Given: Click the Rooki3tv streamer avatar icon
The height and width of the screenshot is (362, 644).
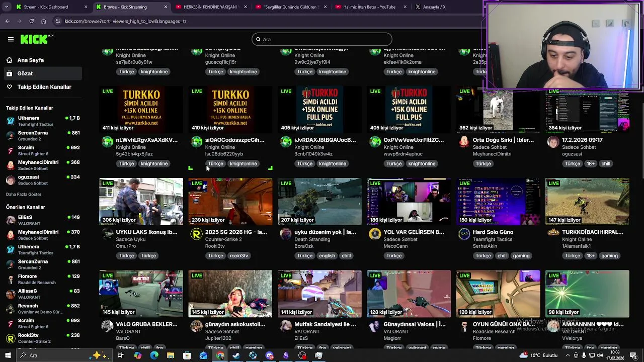Looking at the screenshot, I should [197, 234].
